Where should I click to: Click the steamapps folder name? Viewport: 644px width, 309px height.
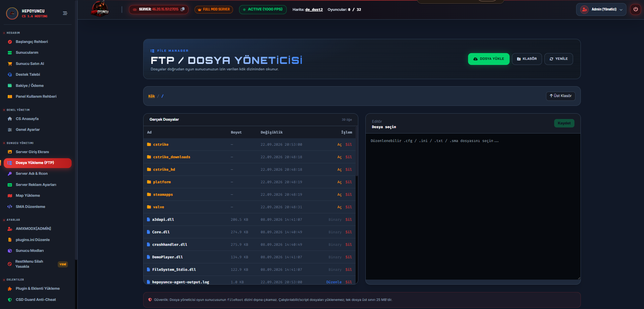[x=163, y=195]
